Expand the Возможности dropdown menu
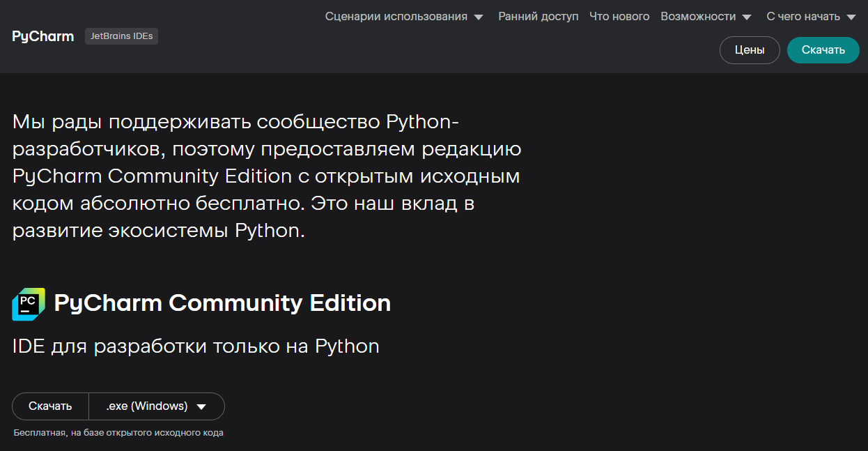 click(x=706, y=17)
